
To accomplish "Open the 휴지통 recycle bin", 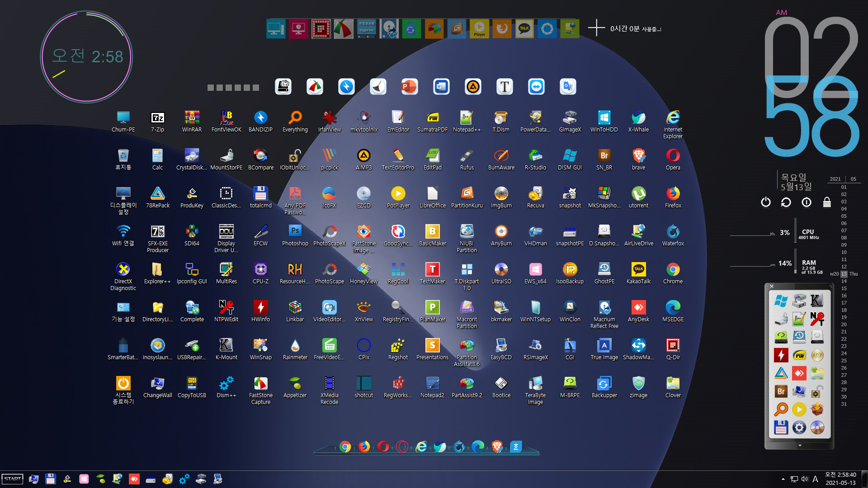I will pyautogui.click(x=123, y=159).
